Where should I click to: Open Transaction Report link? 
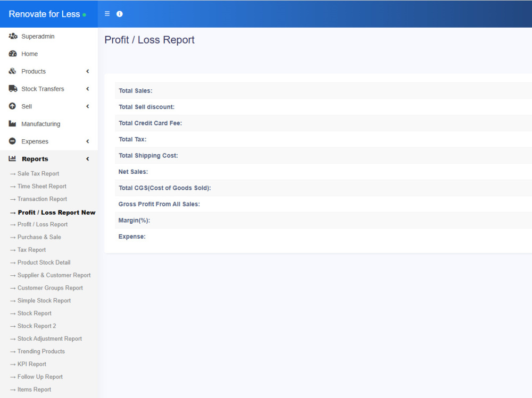tap(42, 199)
